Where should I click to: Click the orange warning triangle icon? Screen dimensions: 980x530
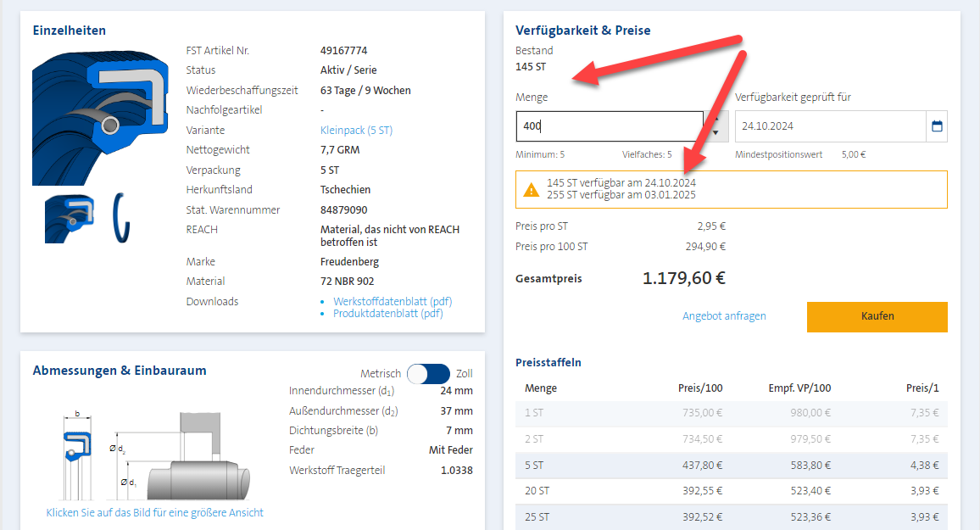[x=532, y=190]
